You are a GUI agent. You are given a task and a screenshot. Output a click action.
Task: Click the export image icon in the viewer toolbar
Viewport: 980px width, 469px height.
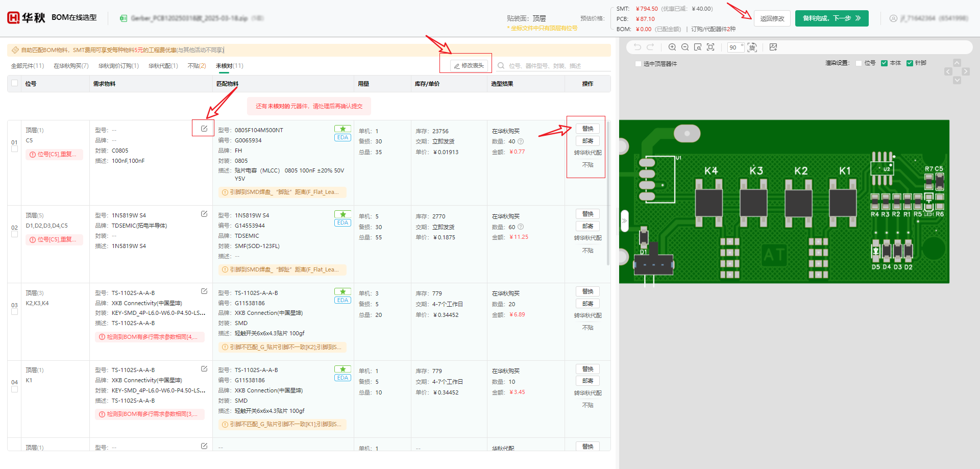[773, 47]
